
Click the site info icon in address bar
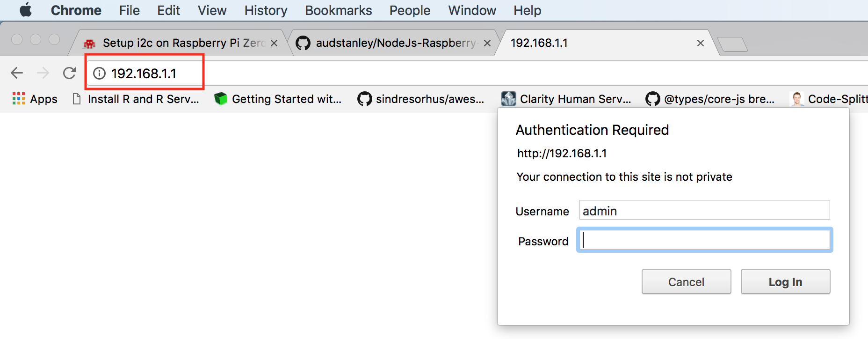click(x=99, y=74)
